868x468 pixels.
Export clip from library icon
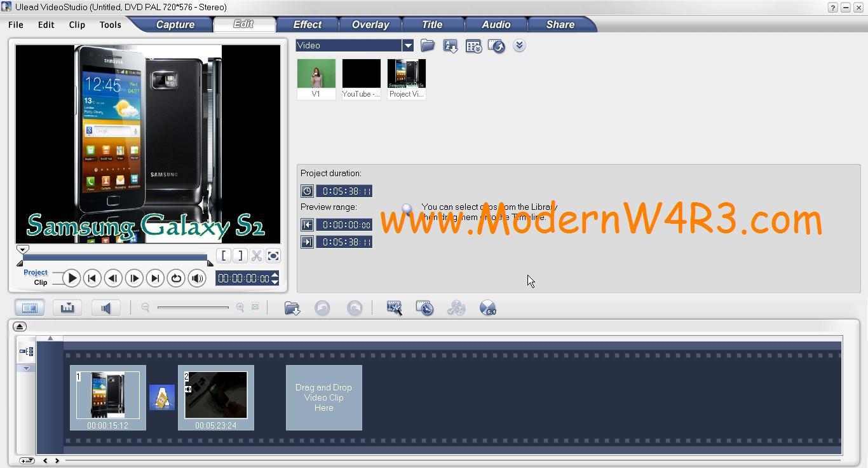click(x=496, y=46)
